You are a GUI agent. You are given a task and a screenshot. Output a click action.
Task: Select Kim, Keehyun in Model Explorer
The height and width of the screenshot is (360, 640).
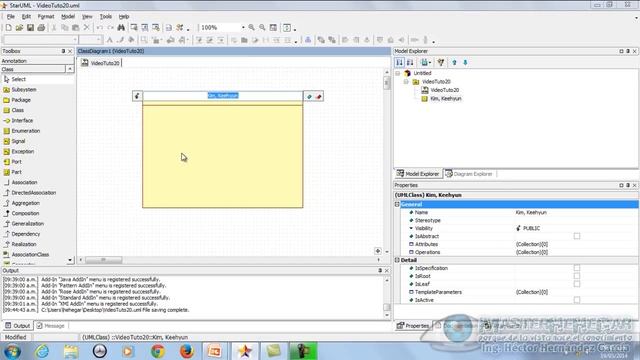click(x=446, y=98)
